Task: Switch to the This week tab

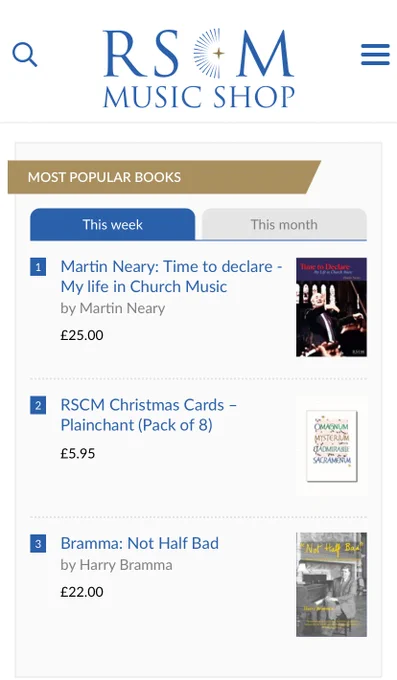Action: (113, 225)
